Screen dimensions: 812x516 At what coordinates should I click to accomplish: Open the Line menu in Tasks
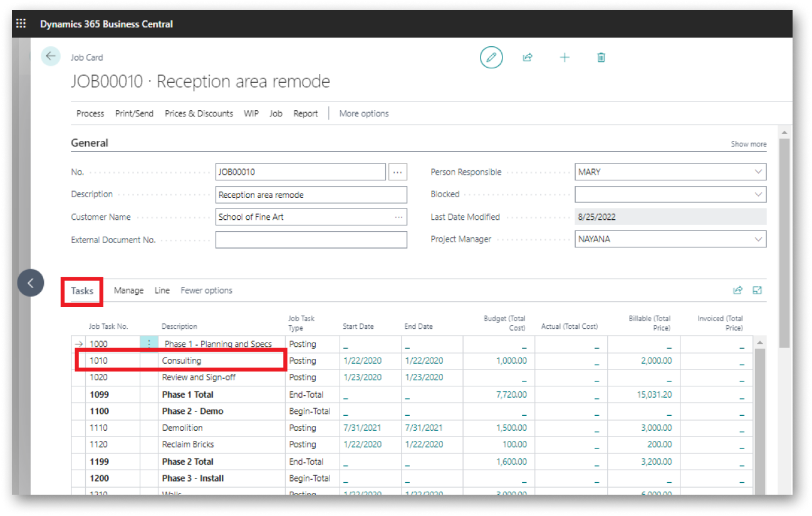[162, 291]
